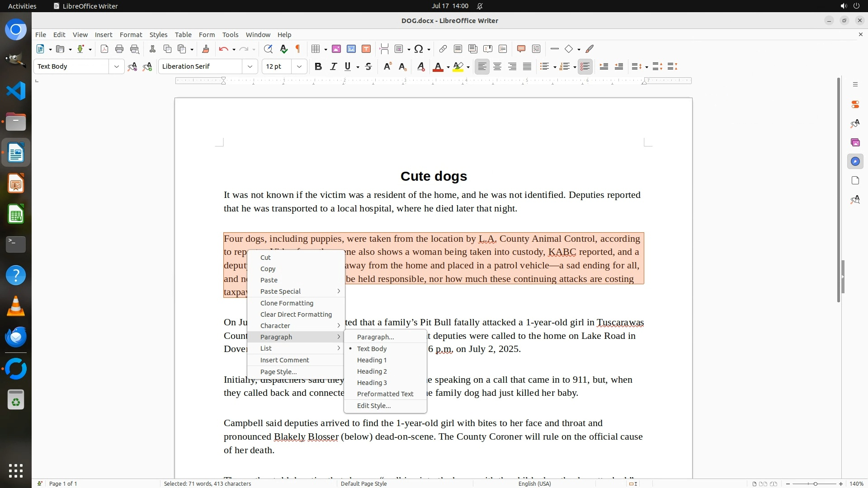This screenshot has width=868, height=488.
Task: Click Edit Style... in submenu
Action: (374, 406)
